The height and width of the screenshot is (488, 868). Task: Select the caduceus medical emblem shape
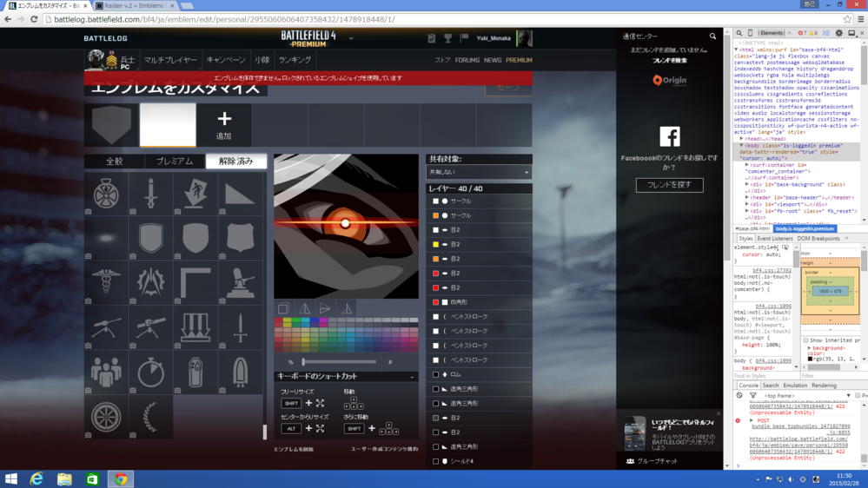(x=106, y=283)
